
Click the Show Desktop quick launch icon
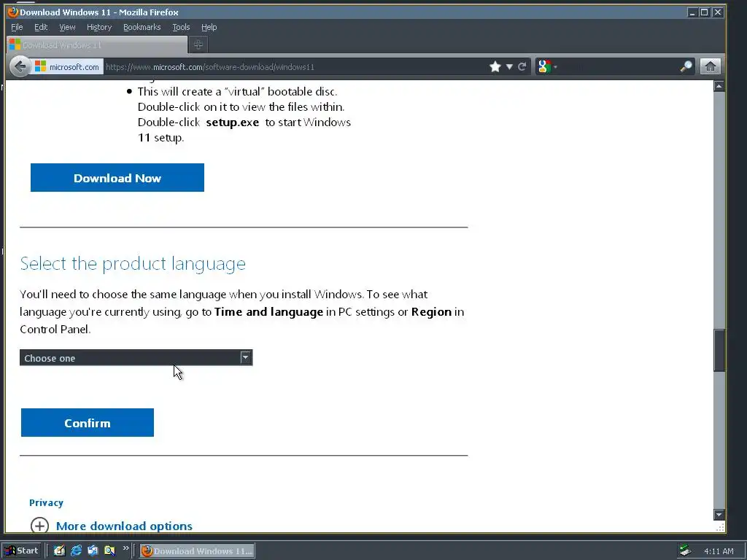coord(93,551)
